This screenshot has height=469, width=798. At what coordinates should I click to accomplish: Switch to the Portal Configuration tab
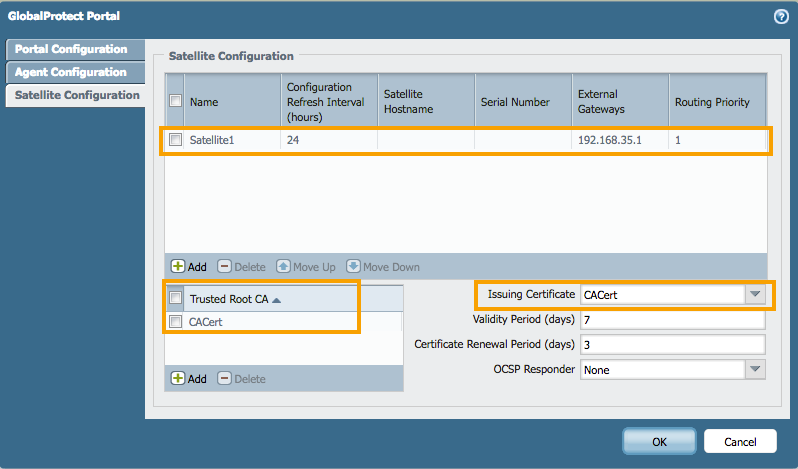point(71,49)
